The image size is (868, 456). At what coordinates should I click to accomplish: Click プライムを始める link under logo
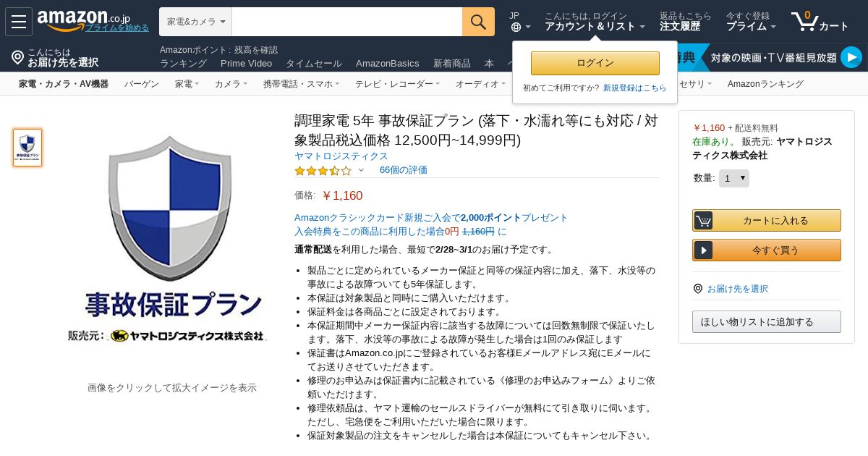(x=117, y=28)
